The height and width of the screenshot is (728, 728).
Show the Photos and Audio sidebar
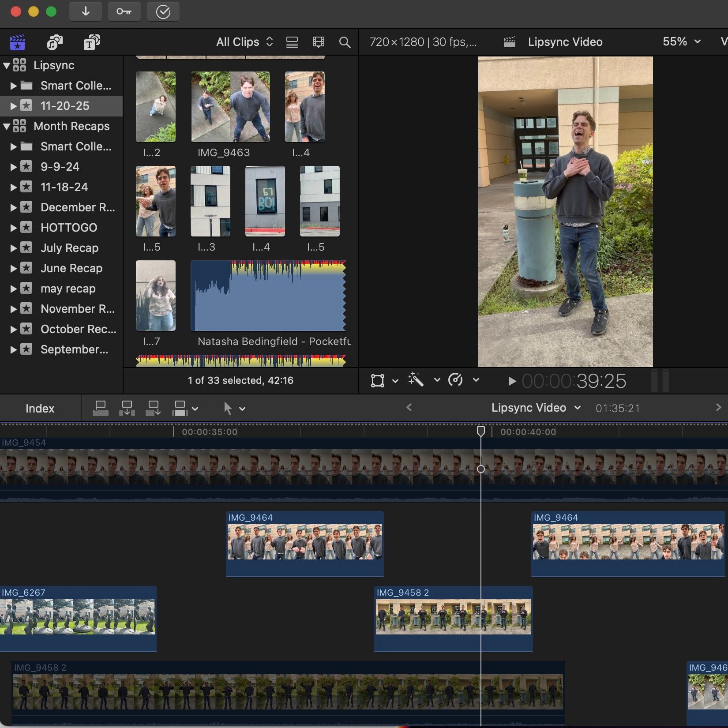pos(54,42)
